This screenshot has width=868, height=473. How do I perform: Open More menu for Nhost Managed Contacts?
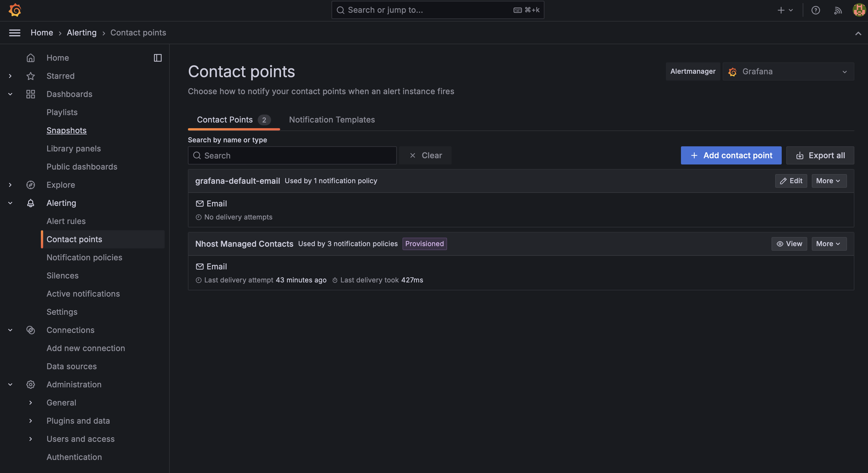(x=829, y=244)
